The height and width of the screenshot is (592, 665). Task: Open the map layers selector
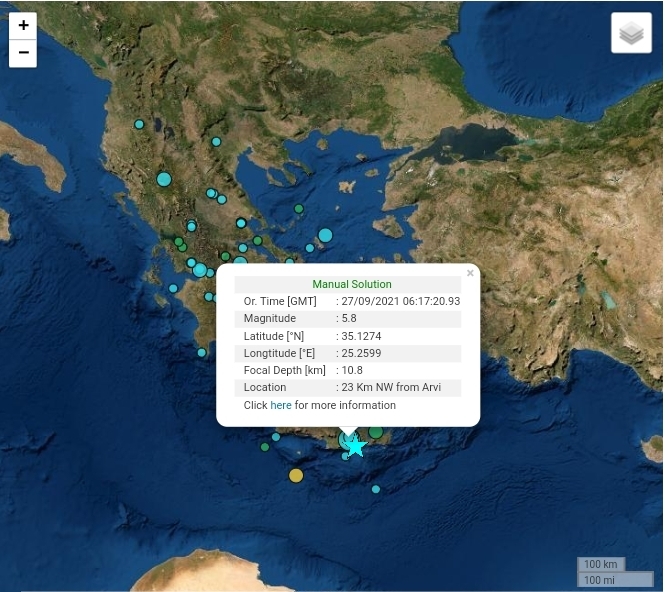point(631,34)
